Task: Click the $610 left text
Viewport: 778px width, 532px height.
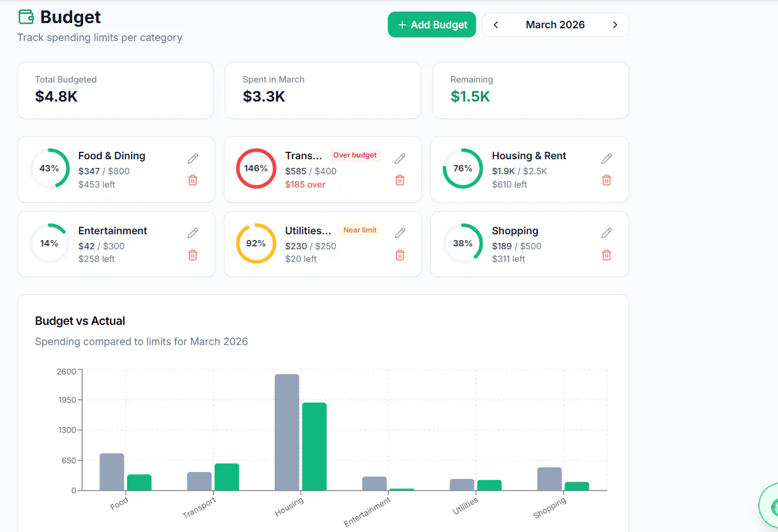Action: (x=510, y=185)
